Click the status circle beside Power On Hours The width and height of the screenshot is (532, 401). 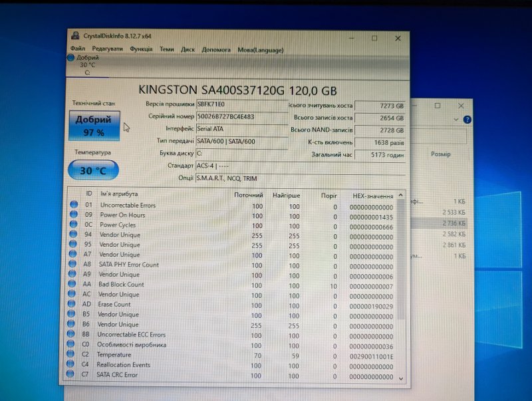click(x=74, y=215)
